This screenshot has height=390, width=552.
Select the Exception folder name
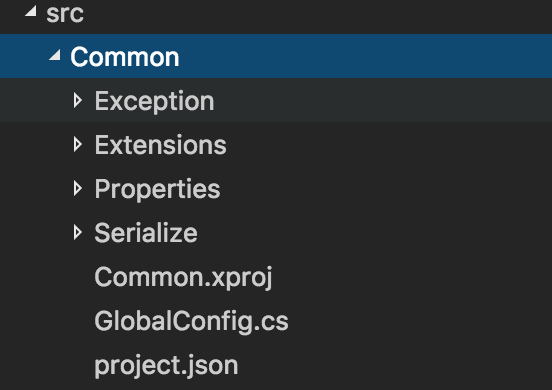154,102
